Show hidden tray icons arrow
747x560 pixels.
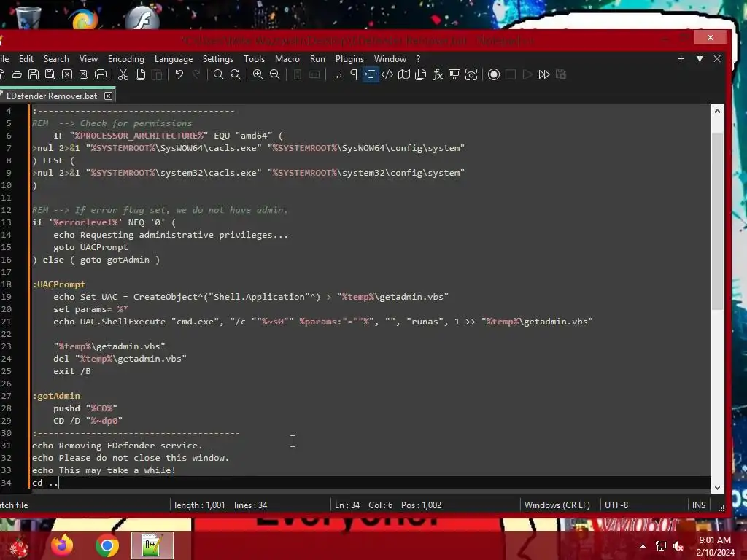pyautogui.click(x=643, y=546)
